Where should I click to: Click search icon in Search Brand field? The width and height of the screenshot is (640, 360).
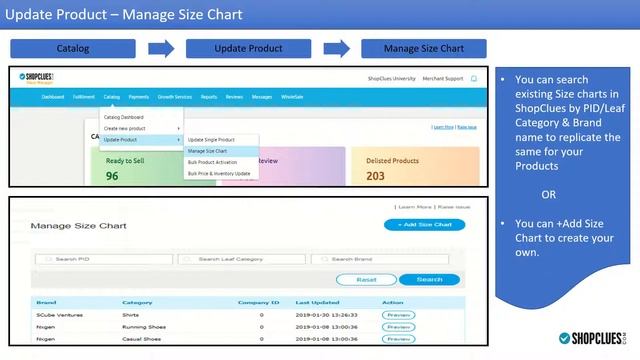pos(324,259)
